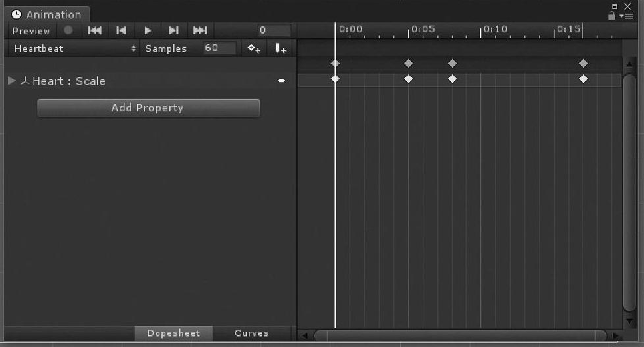Play the Heartbeat animation
The width and height of the screenshot is (644, 347).
148,30
